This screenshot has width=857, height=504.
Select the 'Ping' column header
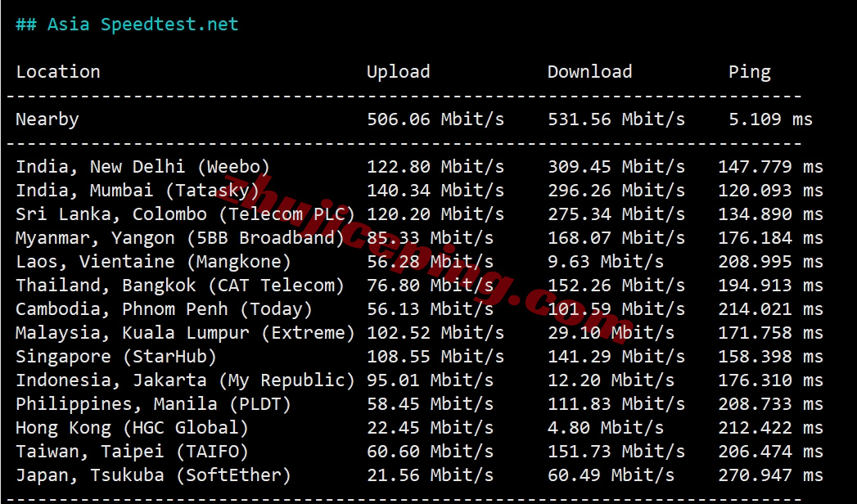click(x=750, y=72)
